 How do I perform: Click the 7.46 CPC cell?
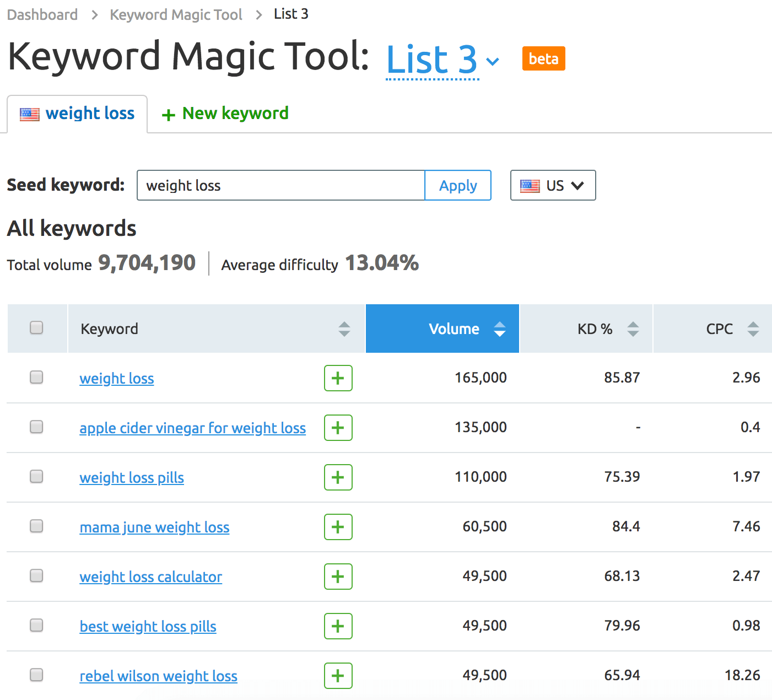[746, 526]
